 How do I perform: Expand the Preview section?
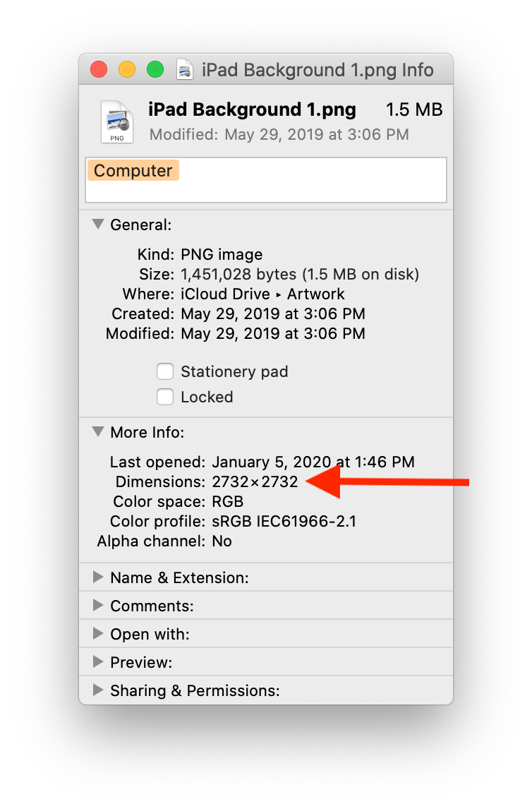pyautogui.click(x=98, y=662)
